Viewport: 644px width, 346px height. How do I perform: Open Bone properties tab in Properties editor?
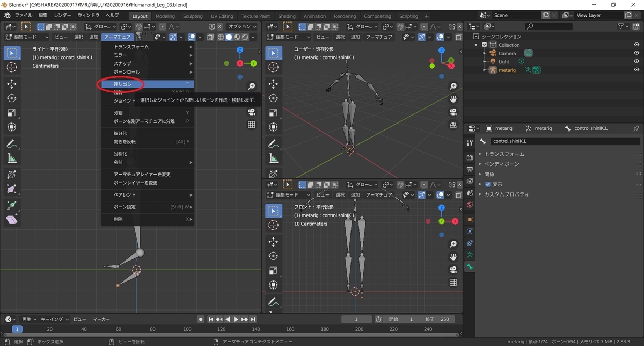point(470,267)
